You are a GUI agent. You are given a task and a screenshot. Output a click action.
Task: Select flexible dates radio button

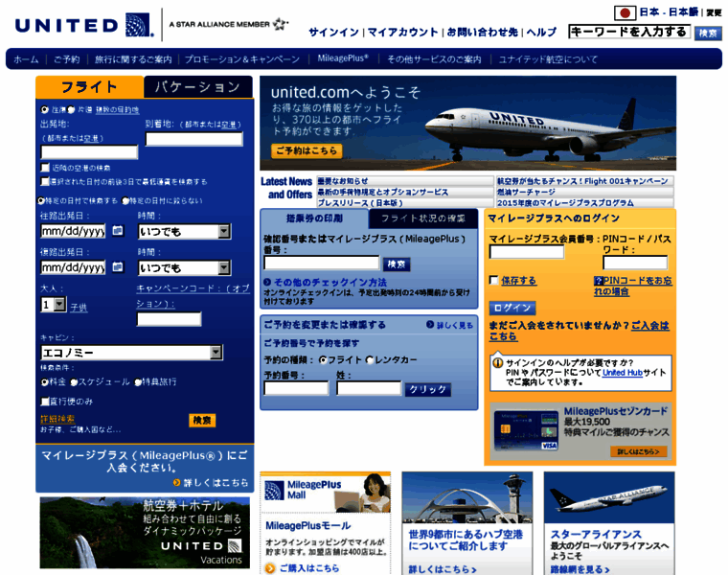[x=125, y=200]
